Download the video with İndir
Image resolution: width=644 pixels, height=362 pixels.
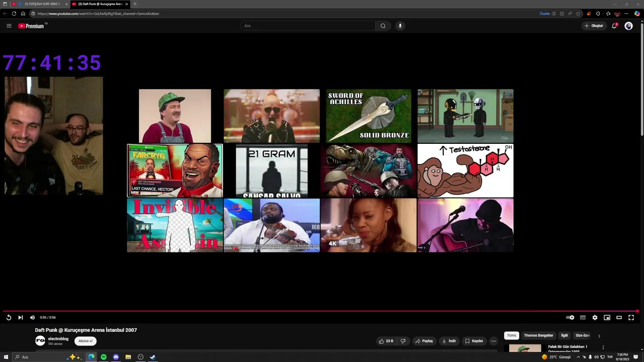pyautogui.click(x=449, y=341)
